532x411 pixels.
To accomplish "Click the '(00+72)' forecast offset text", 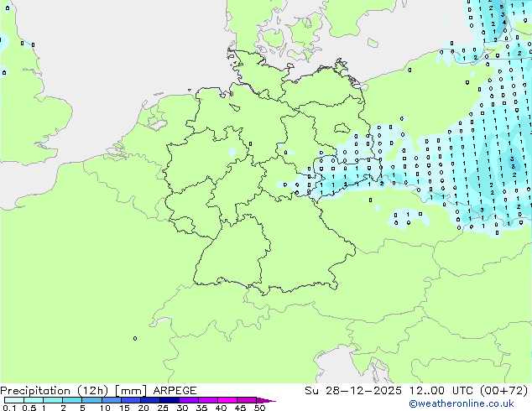I will click(503, 391).
